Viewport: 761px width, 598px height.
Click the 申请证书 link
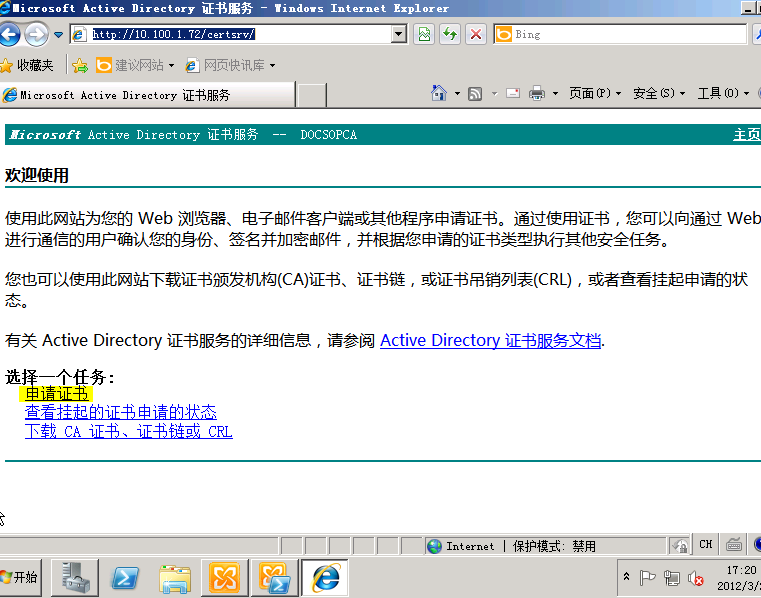coord(56,393)
